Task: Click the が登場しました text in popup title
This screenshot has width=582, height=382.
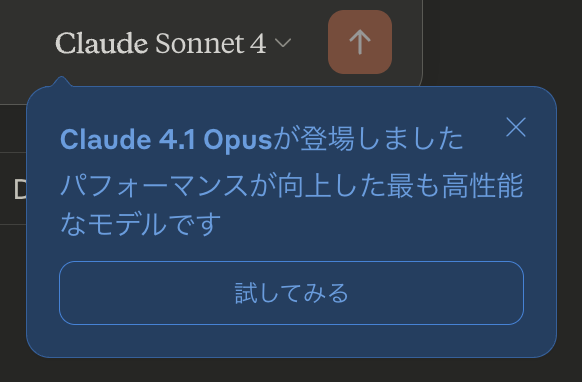Action: (x=368, y=139)
